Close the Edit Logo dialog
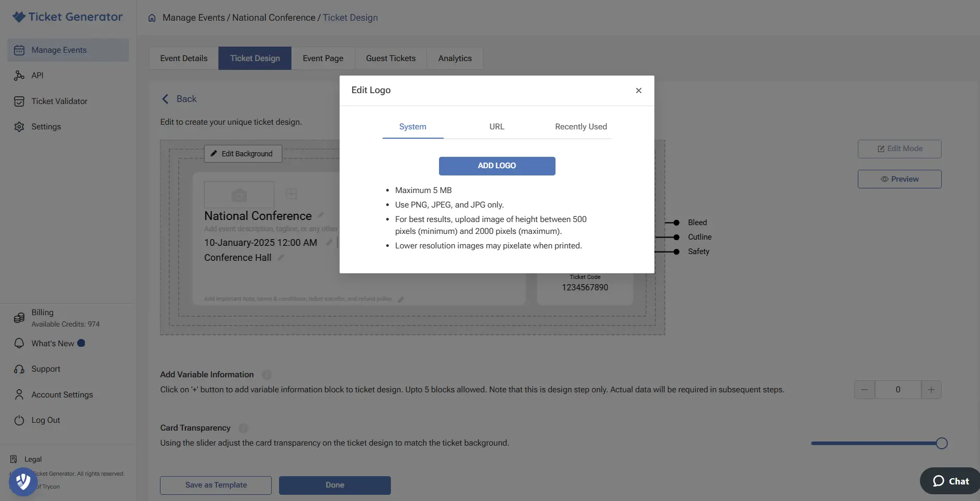 point(639,91)
